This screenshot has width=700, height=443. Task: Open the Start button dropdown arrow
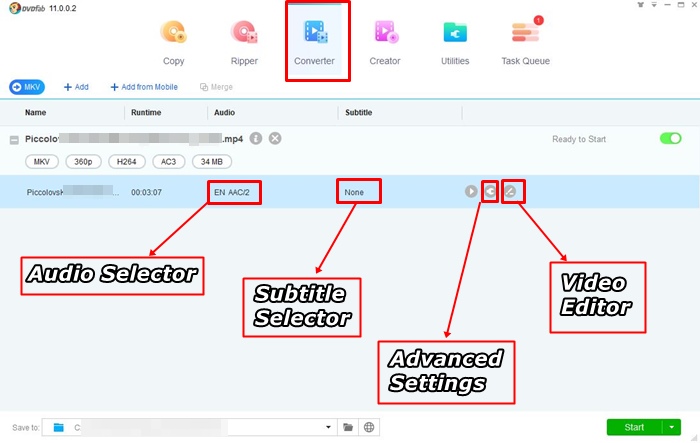pyautogui.click(x=672, y=427)
